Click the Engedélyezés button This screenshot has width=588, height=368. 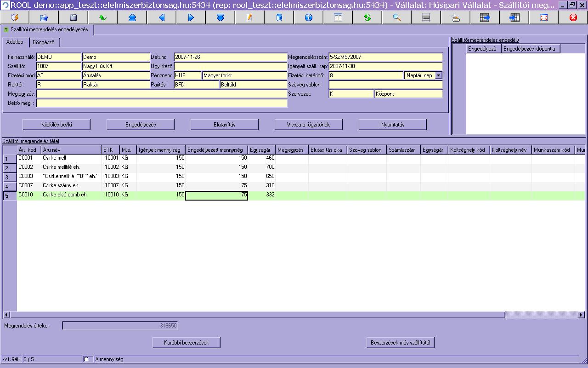141,125
